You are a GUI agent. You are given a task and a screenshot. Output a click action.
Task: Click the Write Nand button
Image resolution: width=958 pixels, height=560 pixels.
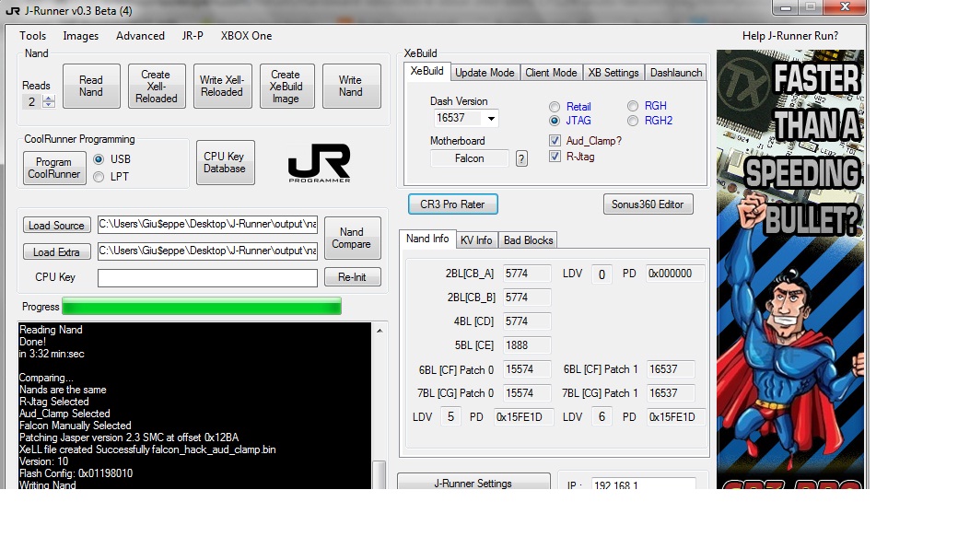point(351,86)
